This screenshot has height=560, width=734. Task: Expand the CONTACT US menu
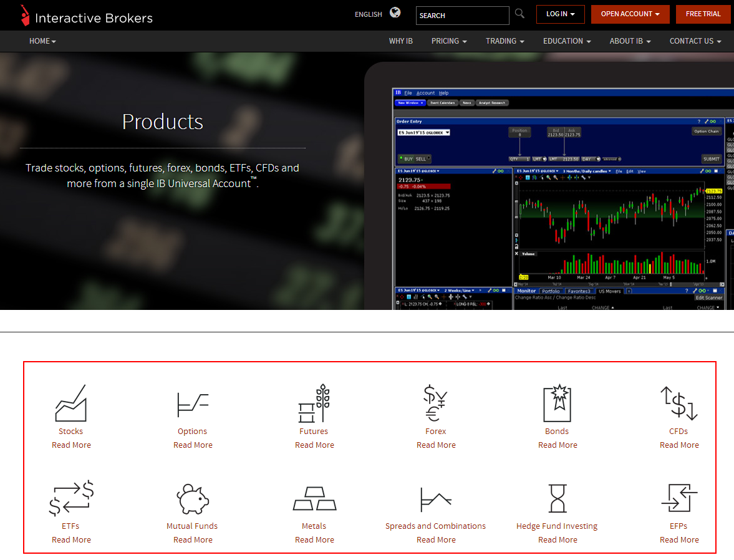(695, 41)
